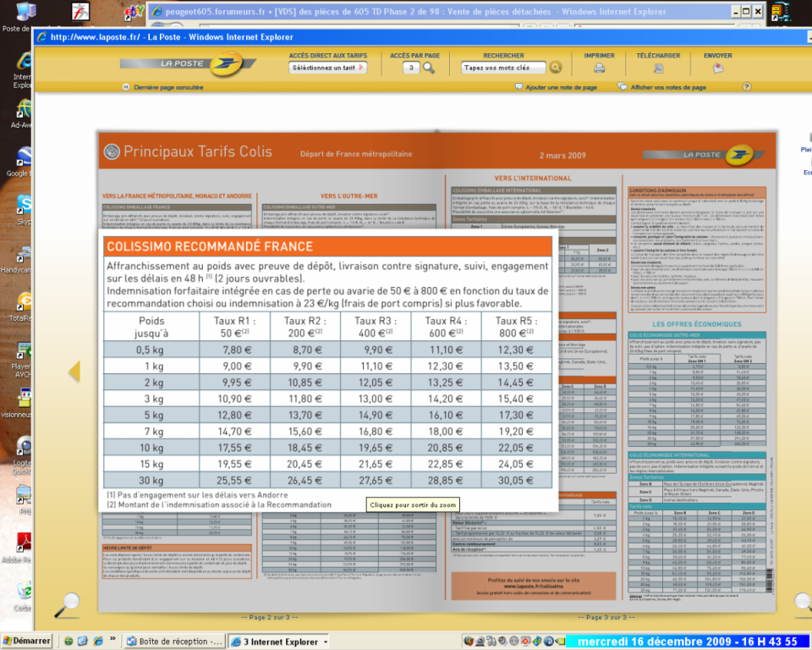The height and width of the screenshot is (650, 812).
Task: Click the Imprimer printer icon
Action: click(599, 68)
